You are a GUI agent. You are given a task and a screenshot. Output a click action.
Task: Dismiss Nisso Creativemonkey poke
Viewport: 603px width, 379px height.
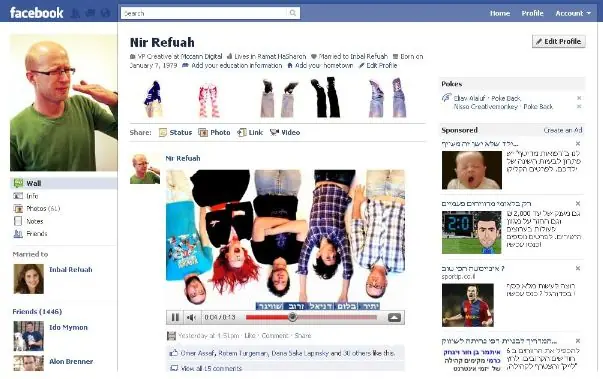(579, 106)
